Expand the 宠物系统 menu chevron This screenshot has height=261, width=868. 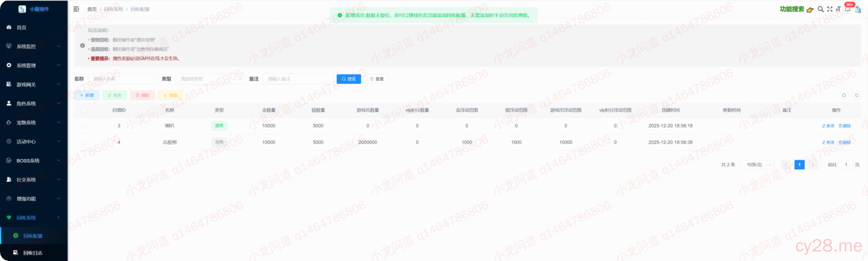point(58,122)
